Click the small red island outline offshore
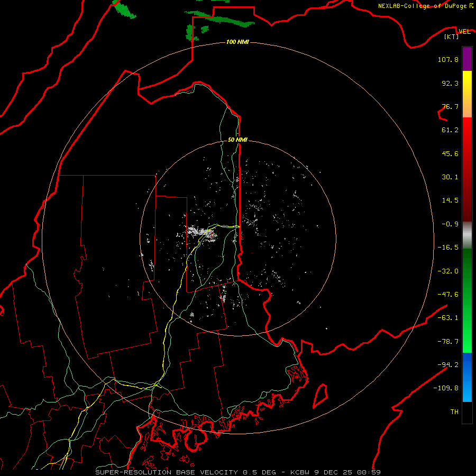Screen dimensions: 476x476 321,396
